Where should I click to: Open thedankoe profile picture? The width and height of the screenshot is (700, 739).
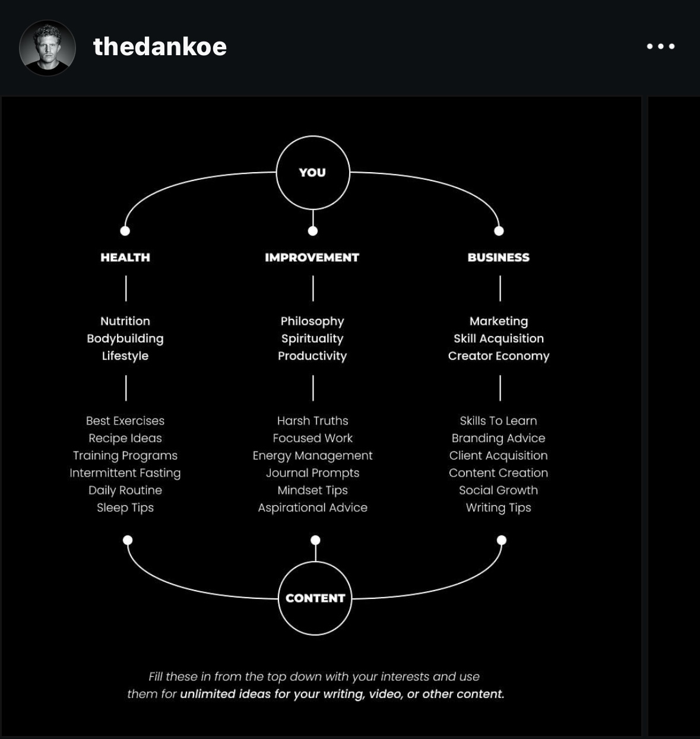(x=47, y=47)
